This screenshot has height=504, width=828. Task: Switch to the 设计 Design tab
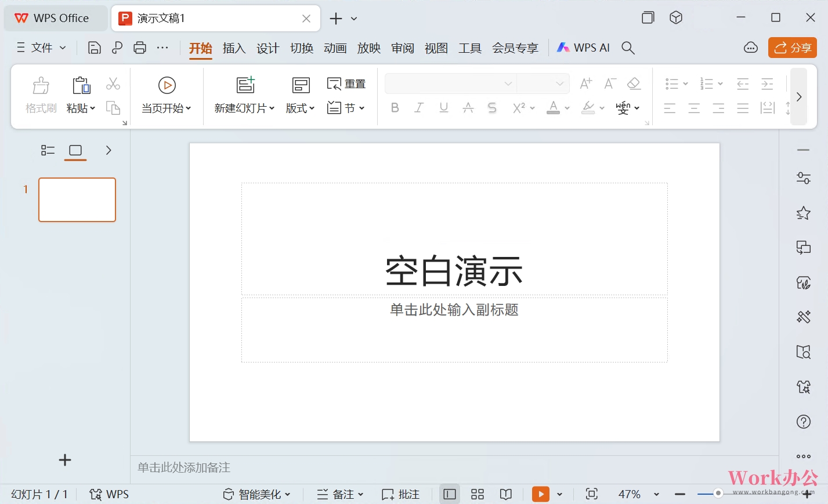(268, 48)
